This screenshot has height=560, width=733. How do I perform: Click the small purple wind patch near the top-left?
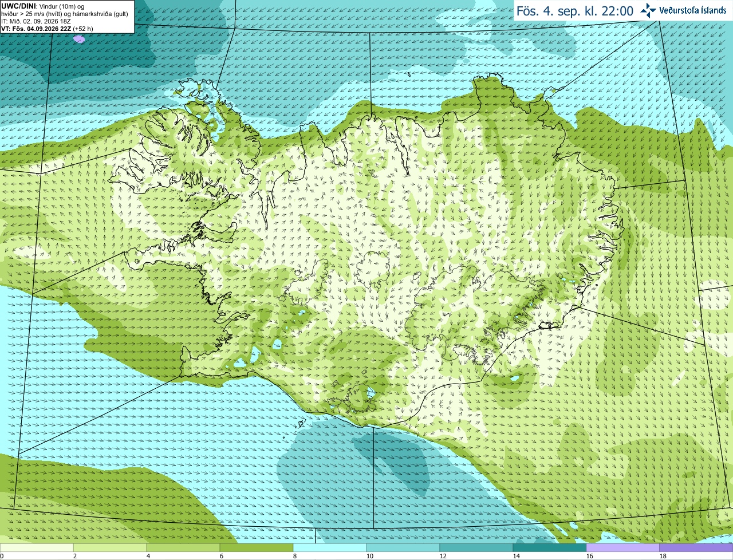click(80, 39)
